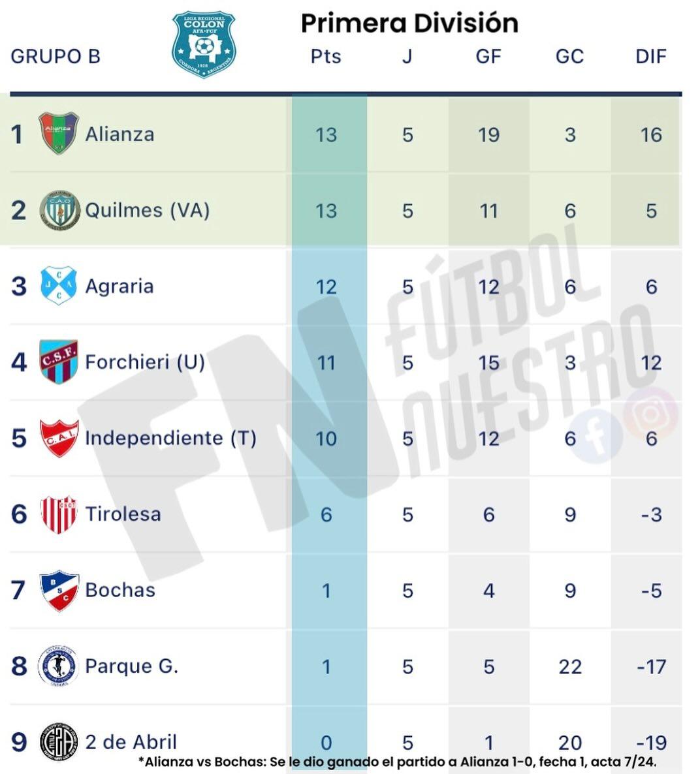This screenshot has width=700, height=774.
Task: Click the Bochas team crest
Action: [x=59, y=590]
